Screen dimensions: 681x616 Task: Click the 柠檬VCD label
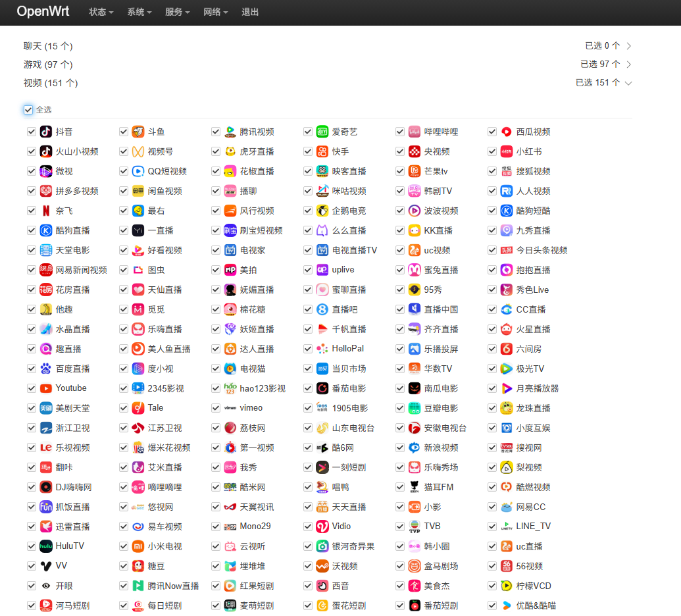coord(534,586)
